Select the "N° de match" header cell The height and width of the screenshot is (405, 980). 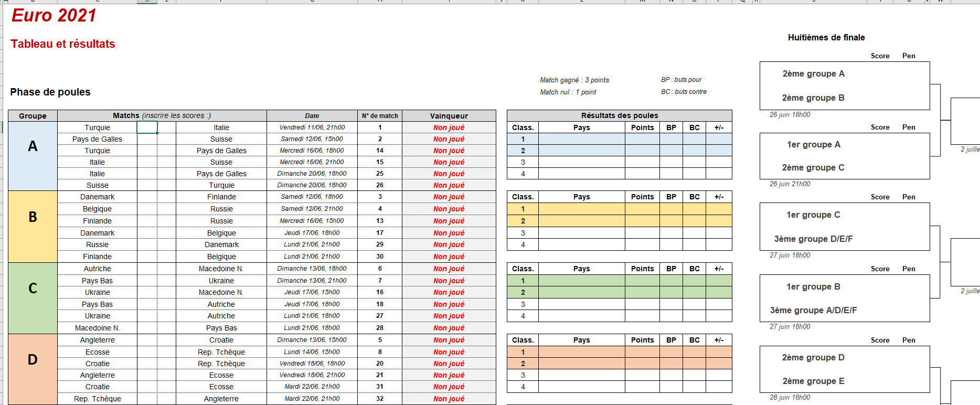pyautogui.click(x=380, y=116)
